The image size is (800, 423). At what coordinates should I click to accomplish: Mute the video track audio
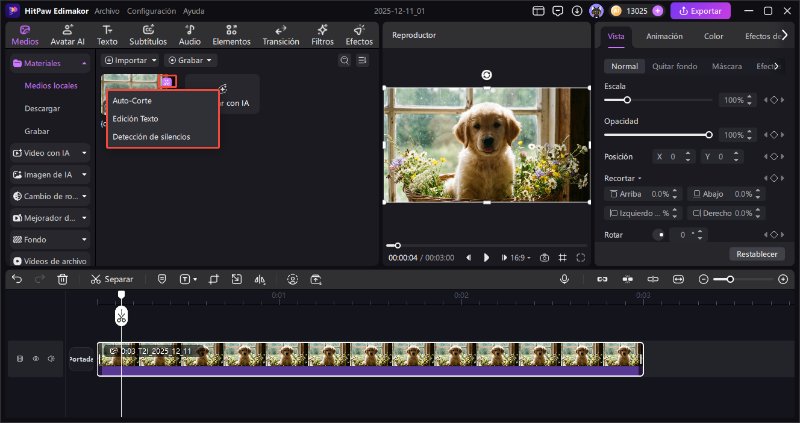pyautogui.click(x=51, y=358)
